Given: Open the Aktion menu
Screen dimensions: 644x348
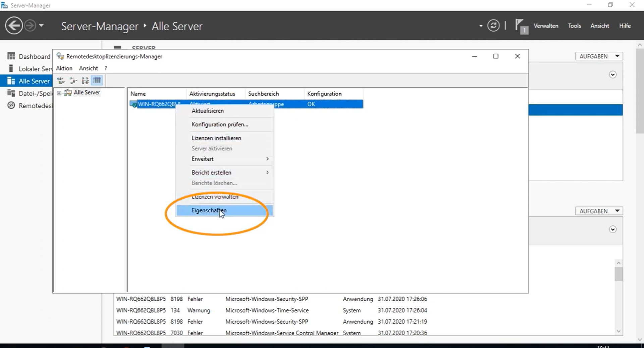Looking at the screenshot, I should click(x=64, y=68).
